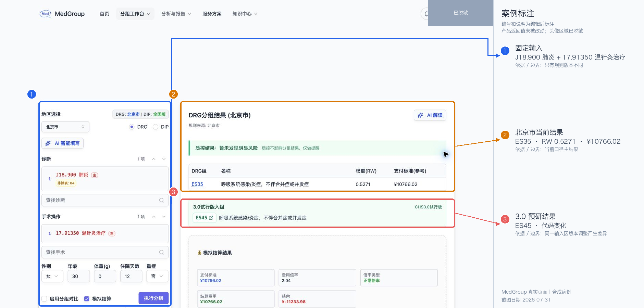Viewport: 644px width, 308px height.
Task: Click the 排除表: 84 tag
Action: point(66,183)
